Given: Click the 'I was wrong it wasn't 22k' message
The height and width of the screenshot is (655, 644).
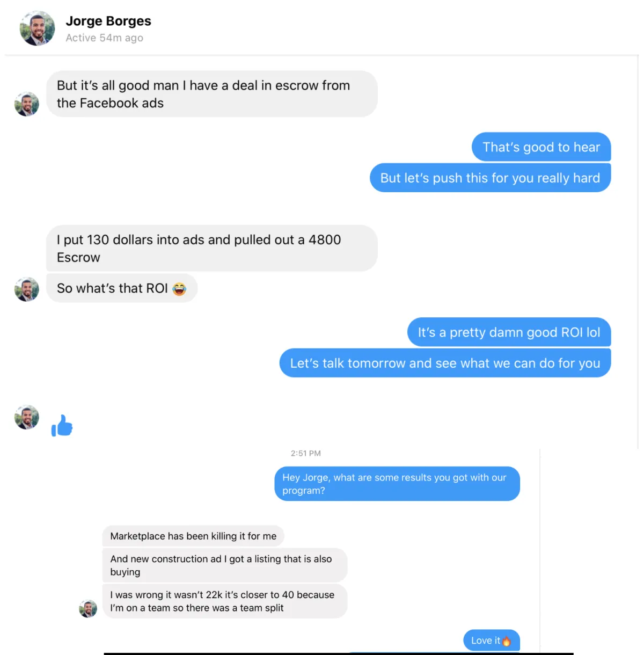Looking at the screenshot, I should point(225,601).
